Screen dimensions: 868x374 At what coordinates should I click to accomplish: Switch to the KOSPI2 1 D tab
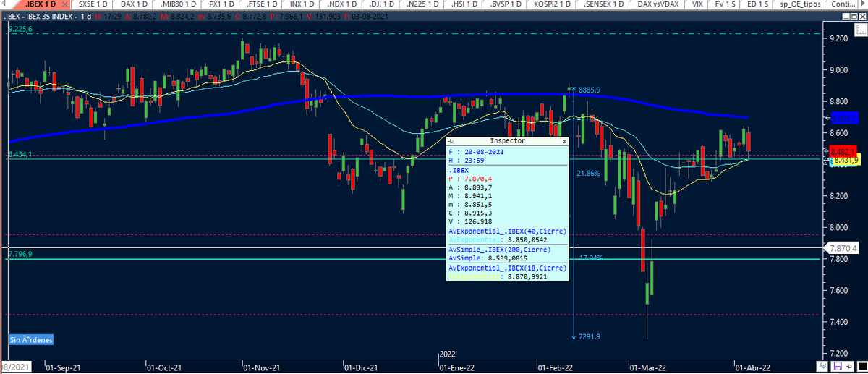coord(552,4)
